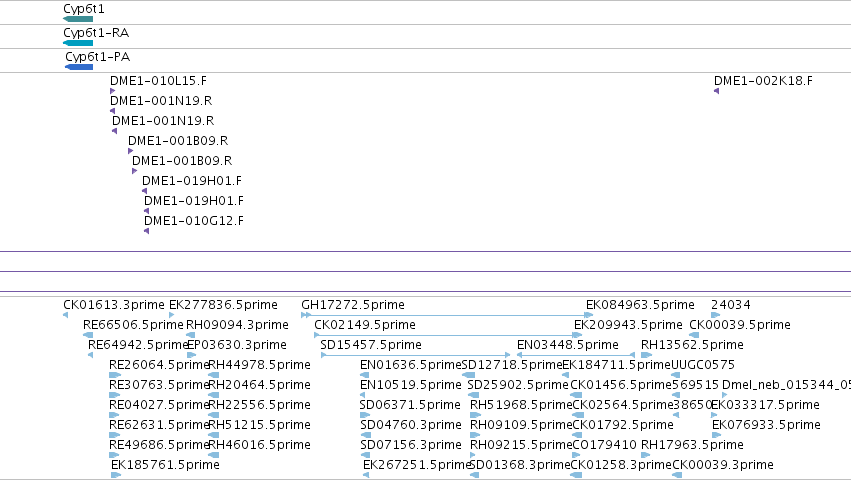
Task: Click the CO179410 label
Action: click(x=604, y=445)
